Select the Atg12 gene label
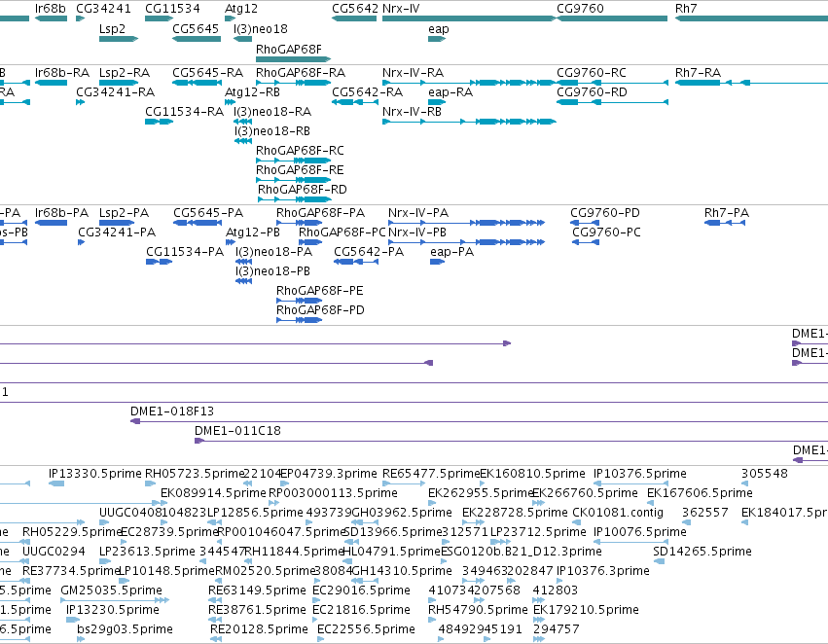Image resolution: width=828 pixels, height=644 pixels. tap(241, 9)
